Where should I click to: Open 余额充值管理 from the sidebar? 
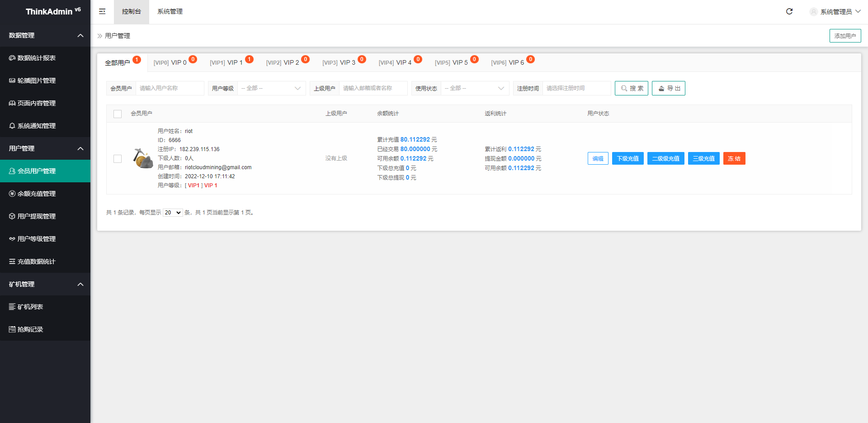pos(36,194)
